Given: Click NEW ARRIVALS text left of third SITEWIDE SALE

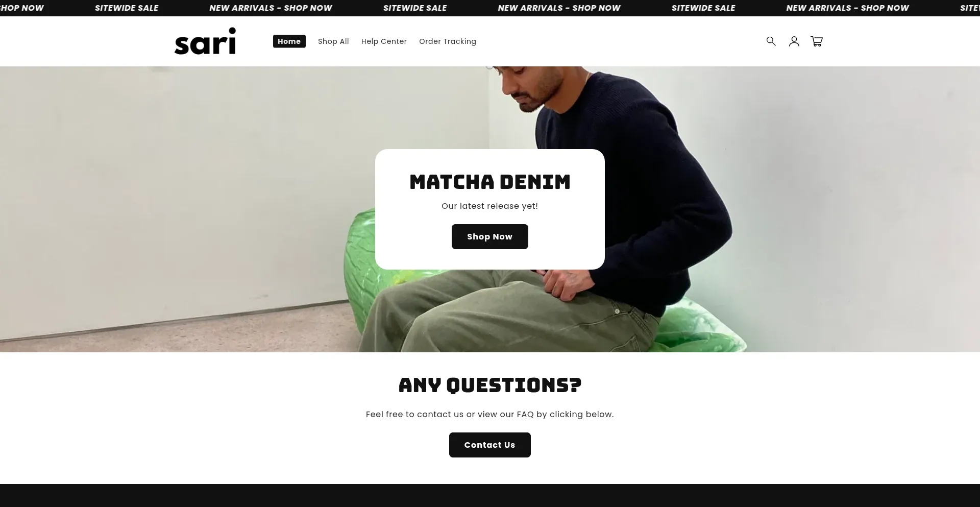Looking at the screenshot, I should (x=559, y=8).
